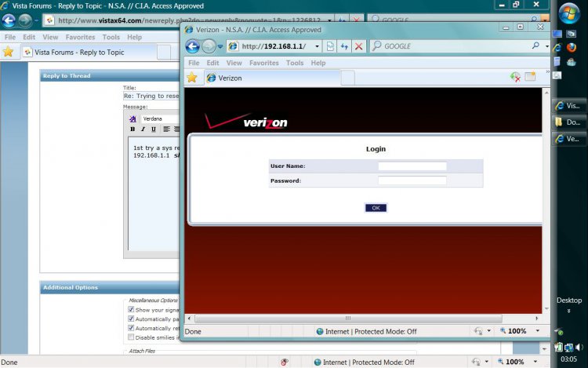Open Edit menu in the Verizon window
588x368 pixels.
[x=212, y=63]
